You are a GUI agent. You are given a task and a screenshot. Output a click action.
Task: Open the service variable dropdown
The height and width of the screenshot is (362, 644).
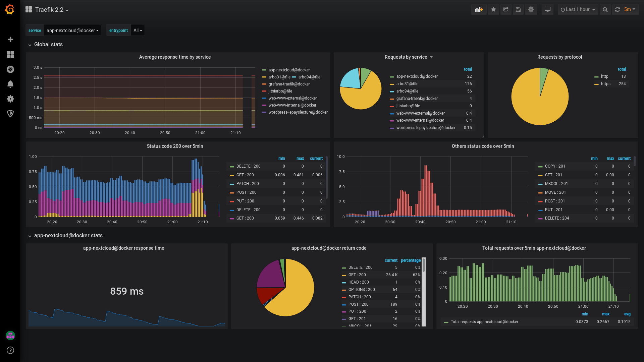coord(72,31)
